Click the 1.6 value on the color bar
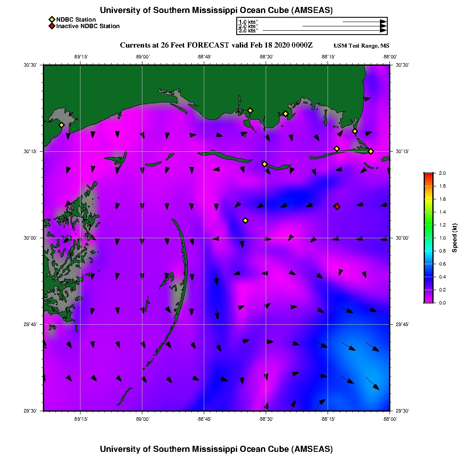 [442, 199]
